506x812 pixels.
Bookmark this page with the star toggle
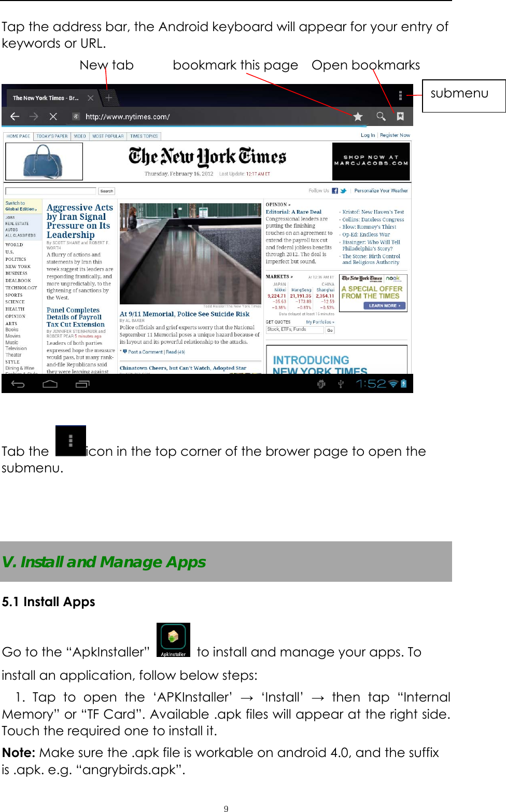(358, 116)
